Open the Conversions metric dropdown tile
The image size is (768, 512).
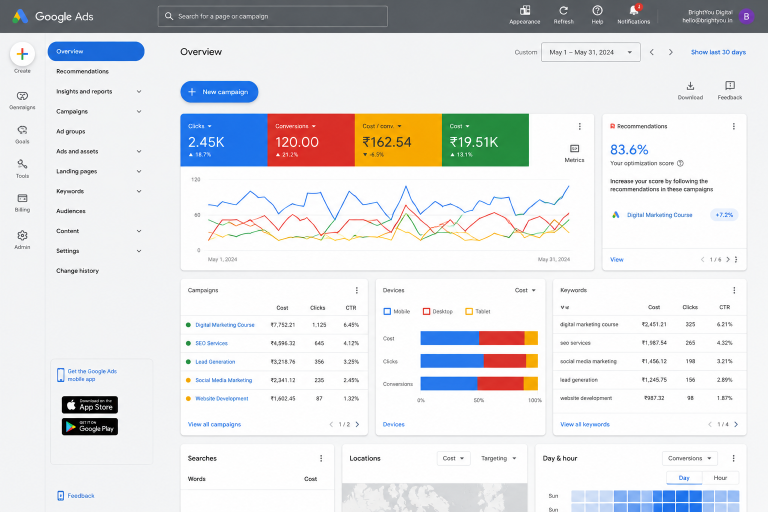click(295, 126)
